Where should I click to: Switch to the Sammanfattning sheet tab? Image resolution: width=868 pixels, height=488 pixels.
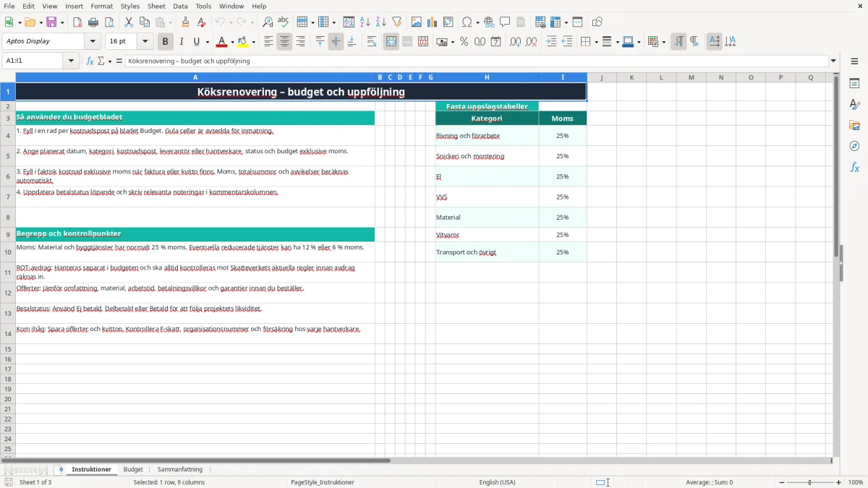pos(180,469)
